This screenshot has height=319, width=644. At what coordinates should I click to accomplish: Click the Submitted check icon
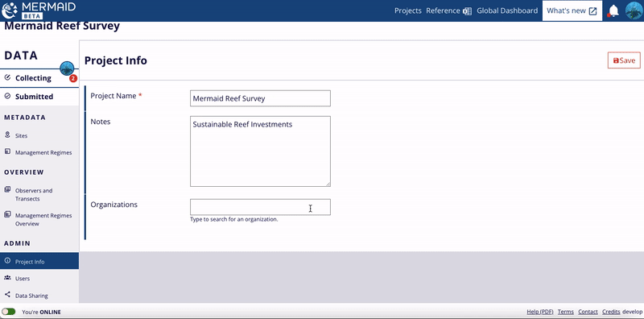coord(7,96)
